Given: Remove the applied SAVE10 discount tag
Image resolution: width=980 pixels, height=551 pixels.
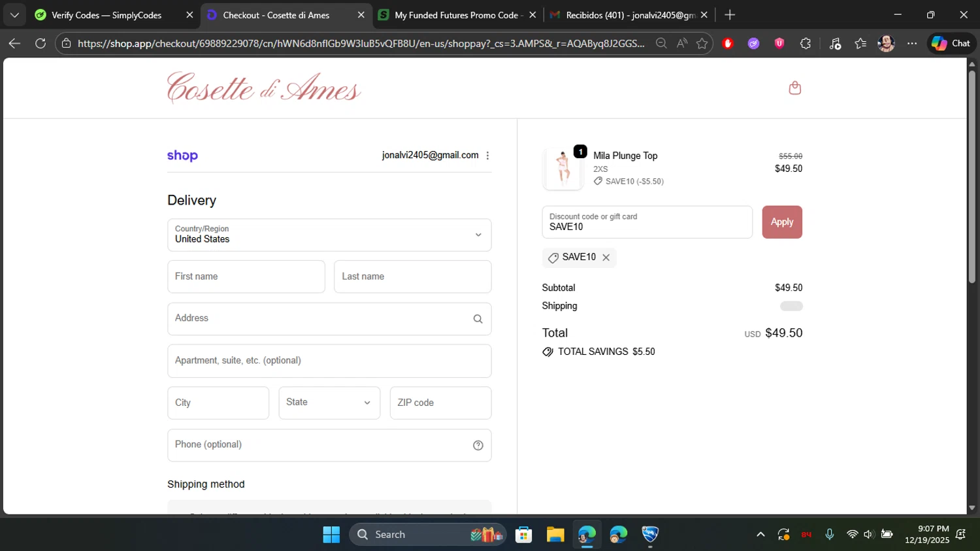Looking at the screenshot, I should pos(606,258).
